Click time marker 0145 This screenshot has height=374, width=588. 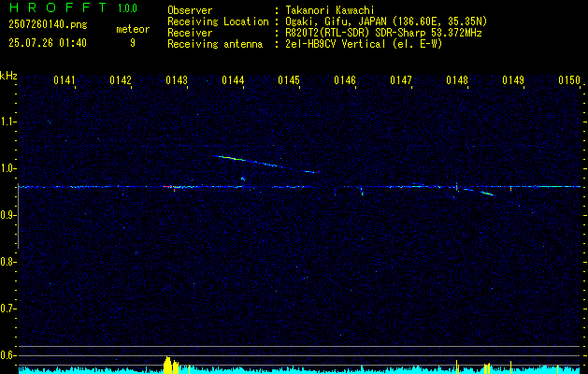pos(289,80)
